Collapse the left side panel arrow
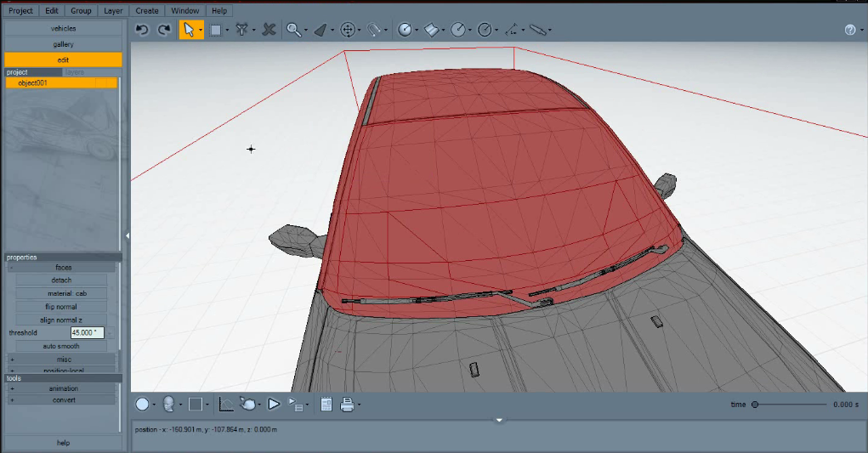 tap(128, 235)
